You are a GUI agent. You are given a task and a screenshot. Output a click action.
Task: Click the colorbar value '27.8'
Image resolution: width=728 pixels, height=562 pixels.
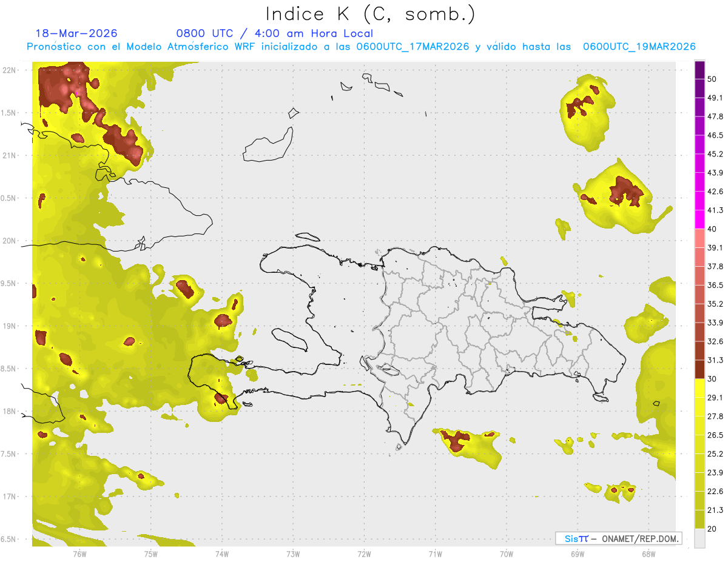715,416
